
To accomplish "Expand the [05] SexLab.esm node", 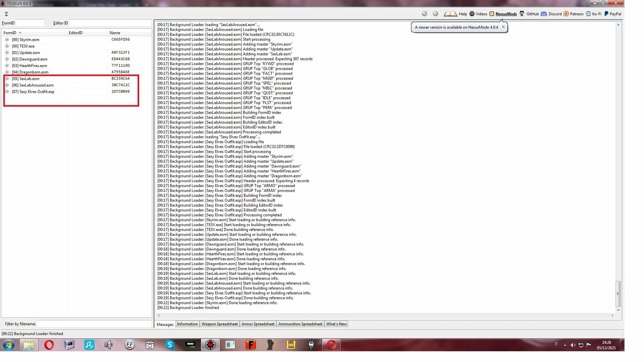I will coord(7,79).
